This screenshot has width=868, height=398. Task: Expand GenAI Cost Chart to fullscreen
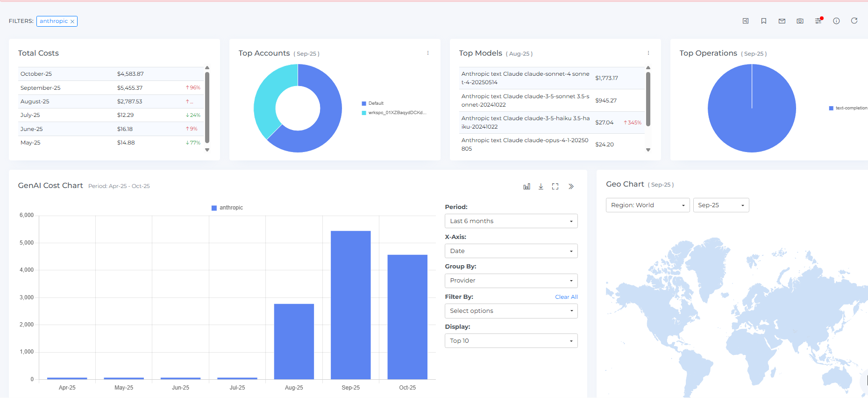(555, 187)
